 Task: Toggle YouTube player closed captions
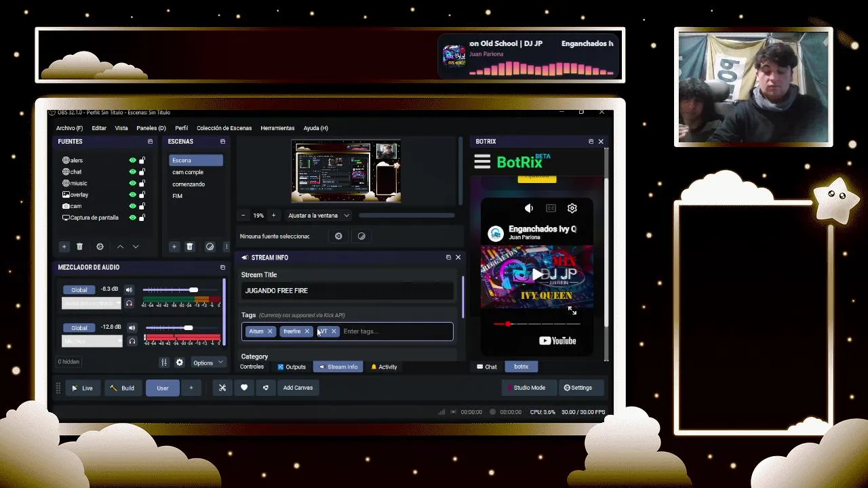pos(551,208)
